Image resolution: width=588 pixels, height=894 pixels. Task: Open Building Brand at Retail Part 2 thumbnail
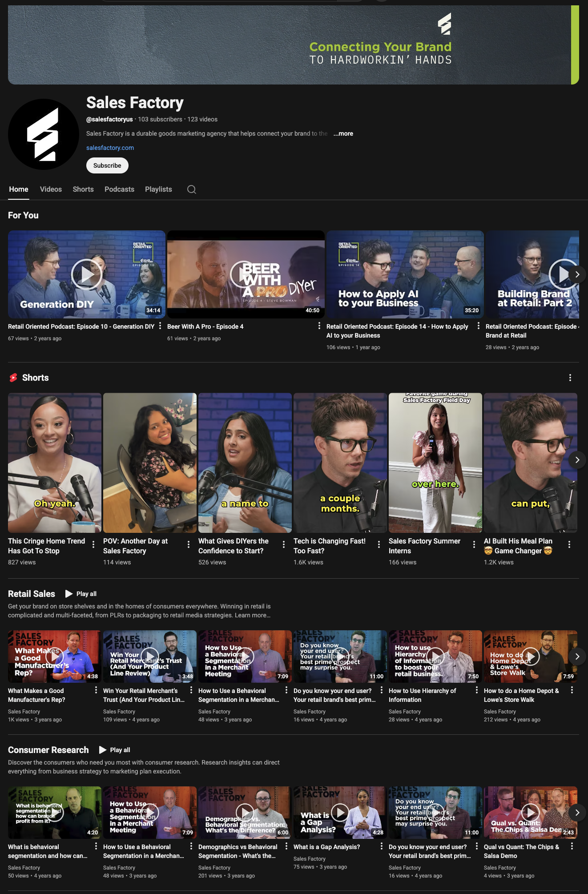coord(532,274)
